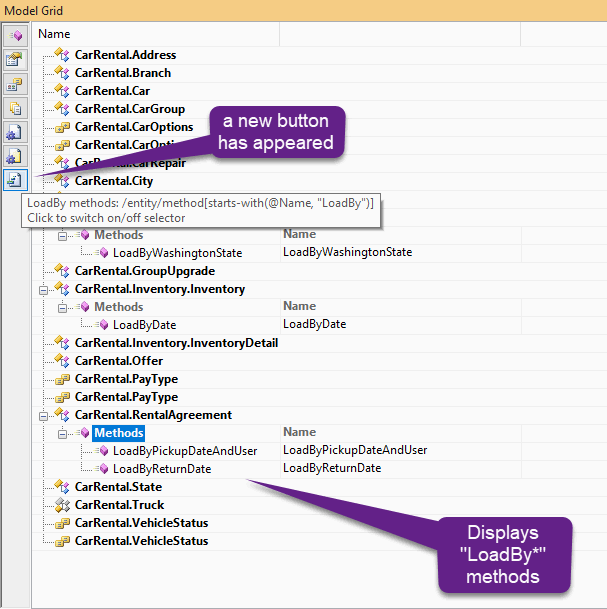This screenshot has height=609, width=607.
Task: Collapse Methods under CarRental.RentalAgreement
Action: tap(62, 433)
